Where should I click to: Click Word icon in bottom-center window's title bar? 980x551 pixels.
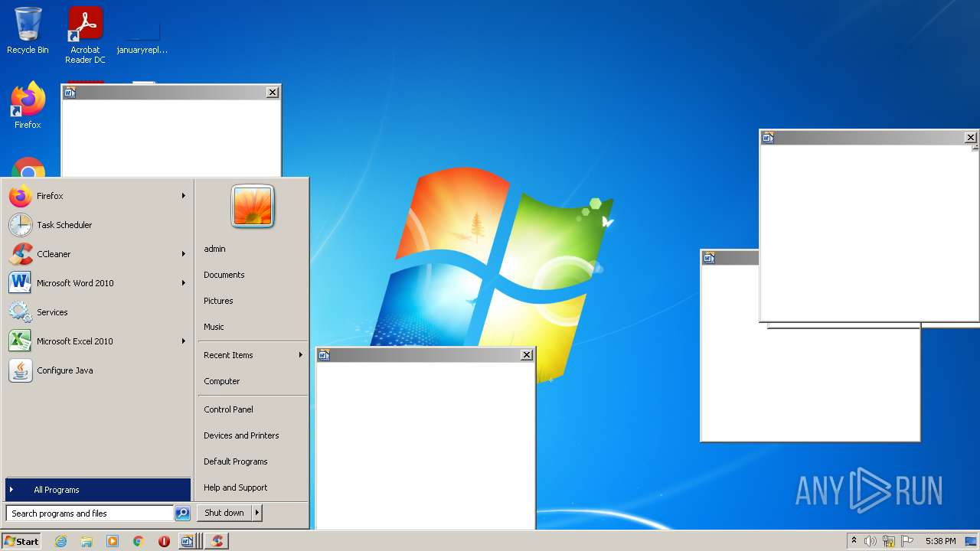coord(324,355)
